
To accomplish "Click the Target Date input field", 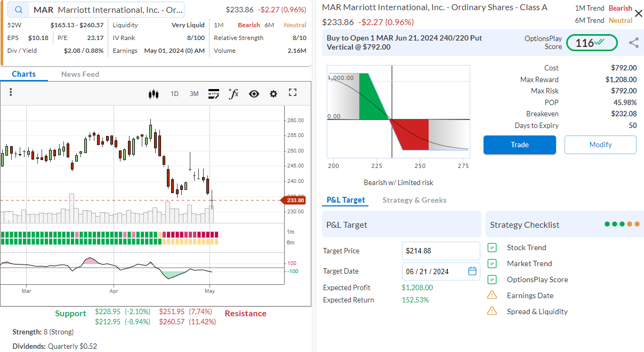I will click(441, 271).
